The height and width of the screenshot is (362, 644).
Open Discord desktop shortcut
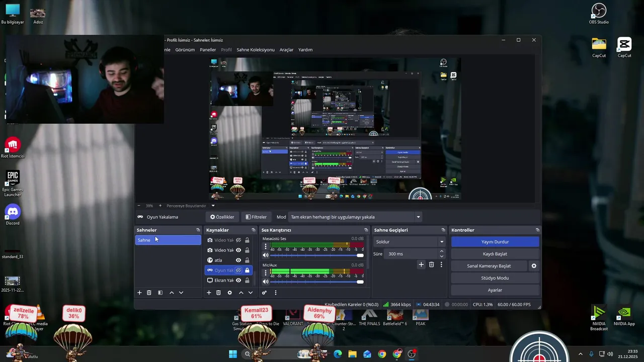click(x=13, y=215)
